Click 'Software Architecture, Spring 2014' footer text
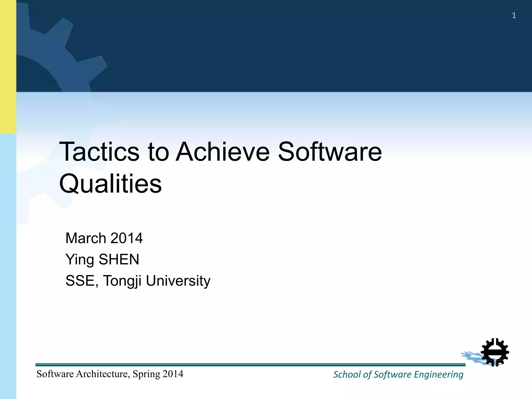The image size is (532, 399). 110,374
